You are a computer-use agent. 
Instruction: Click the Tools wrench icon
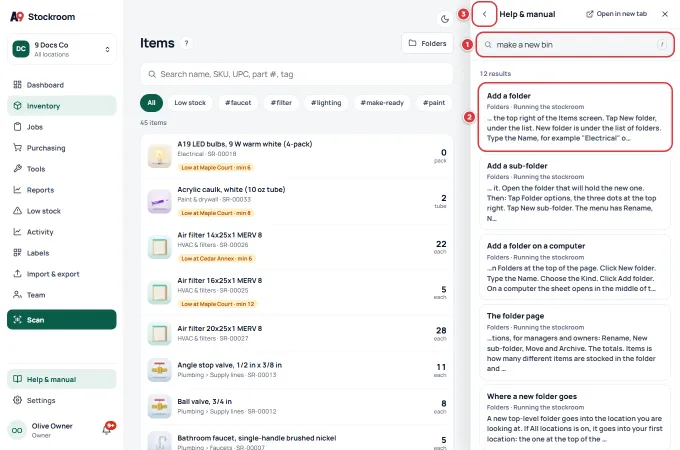17,168
